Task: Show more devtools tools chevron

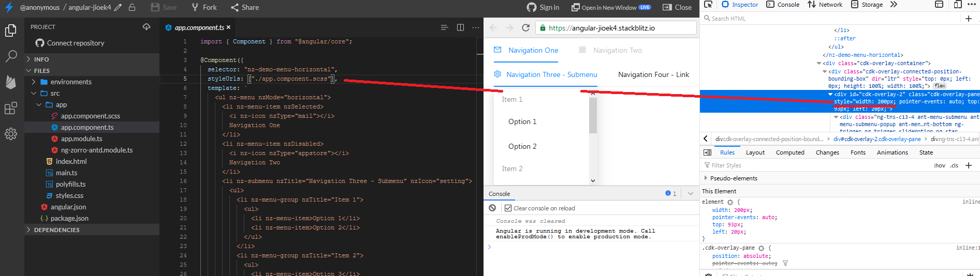Action: coord(894,4)
